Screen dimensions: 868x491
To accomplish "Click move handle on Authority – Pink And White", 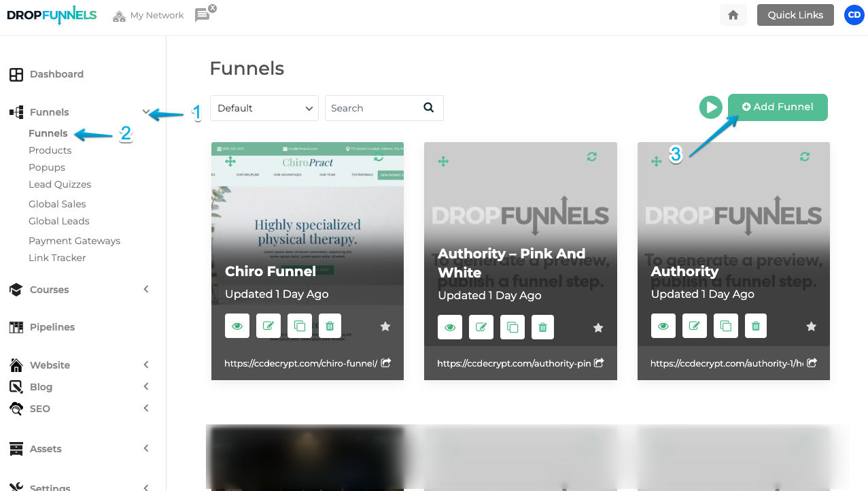I will pyautogui.click(x=443, y=161).
